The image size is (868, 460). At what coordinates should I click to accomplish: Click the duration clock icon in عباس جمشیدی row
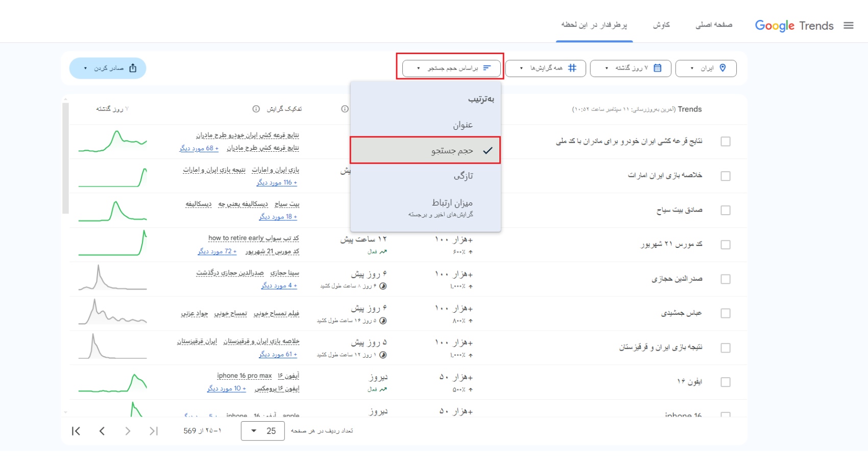point(383,320)
